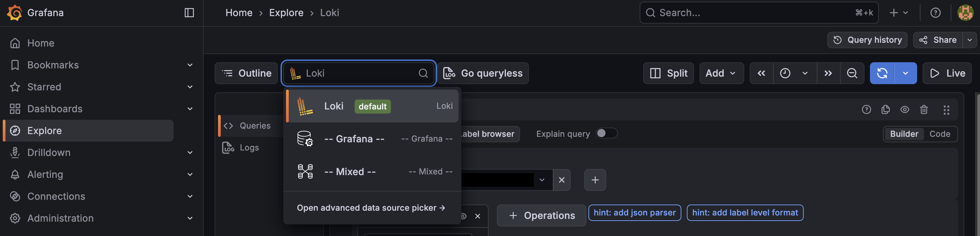This screenshot has width=980, height=236.
Task: Add an operation with Operations button
Action: [x=541, y=215]
